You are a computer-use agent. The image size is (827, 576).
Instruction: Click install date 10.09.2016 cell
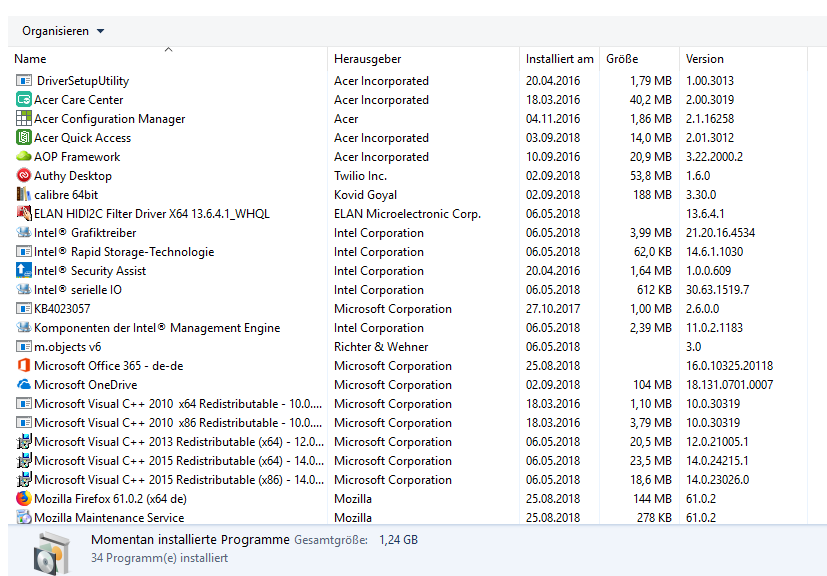pos(553,157)
